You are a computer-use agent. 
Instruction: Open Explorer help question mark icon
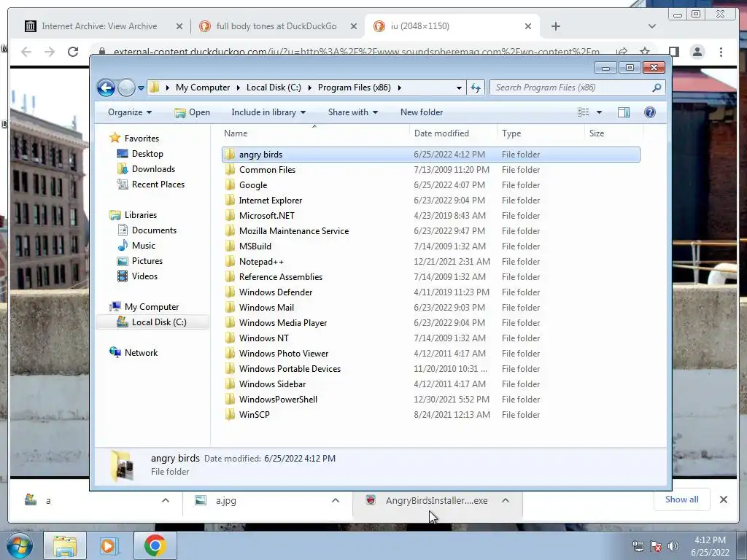click(x=650, y=112)
